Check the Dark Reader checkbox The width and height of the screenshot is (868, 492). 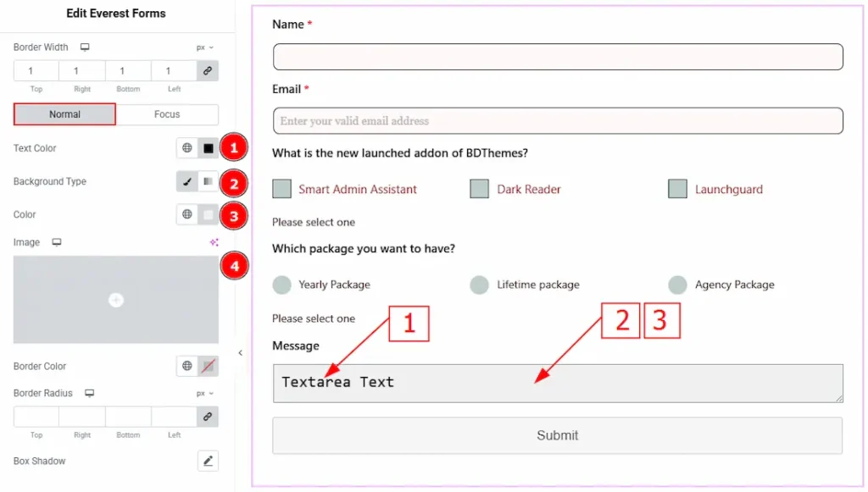point(480,189)
